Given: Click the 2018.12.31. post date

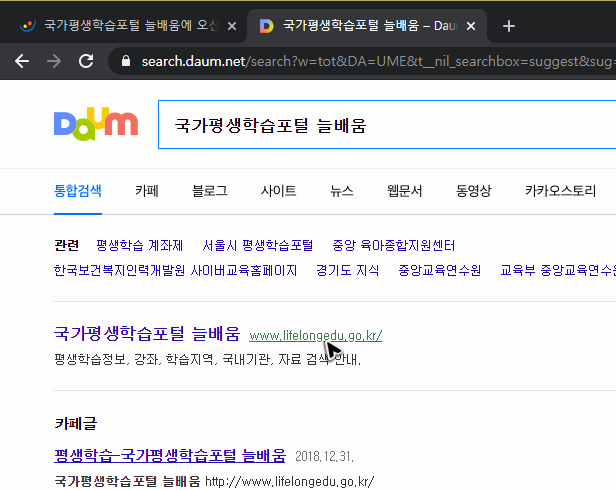Looking at the screenshot, I should (324, 456).
